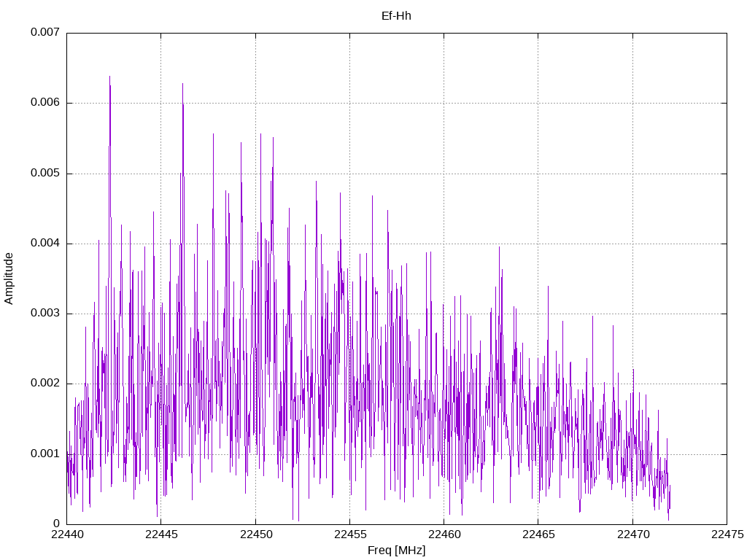Image resolution: width=747 pixels, height=560 pixels.
Task: Click y-axis tick label 0.001
Action: click(x=45, y=454)
